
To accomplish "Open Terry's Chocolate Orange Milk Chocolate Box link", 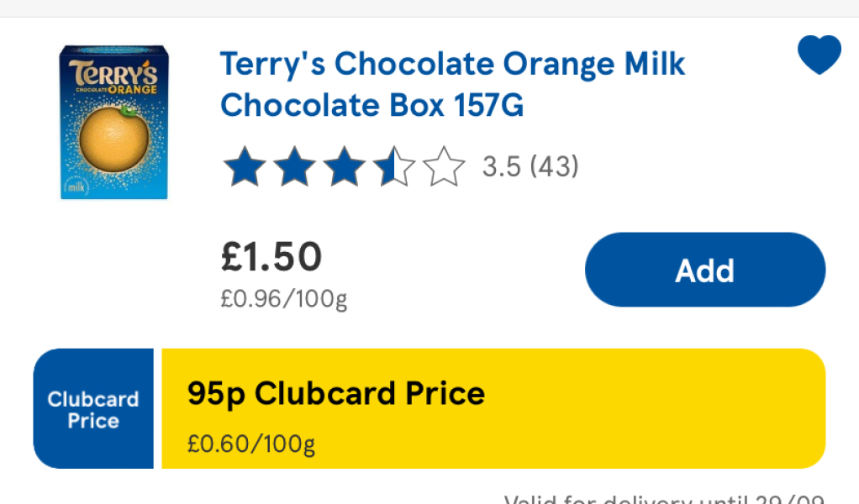I will (x=452, y=84).
